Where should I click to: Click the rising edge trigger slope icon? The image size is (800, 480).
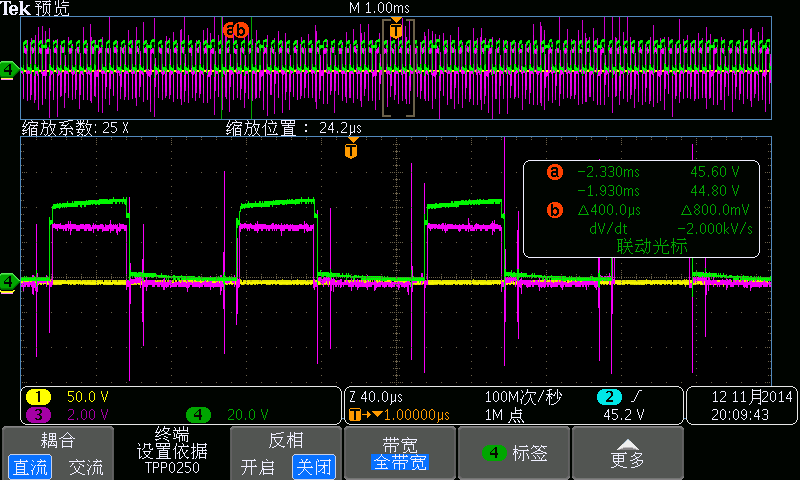tap(636, 396)
